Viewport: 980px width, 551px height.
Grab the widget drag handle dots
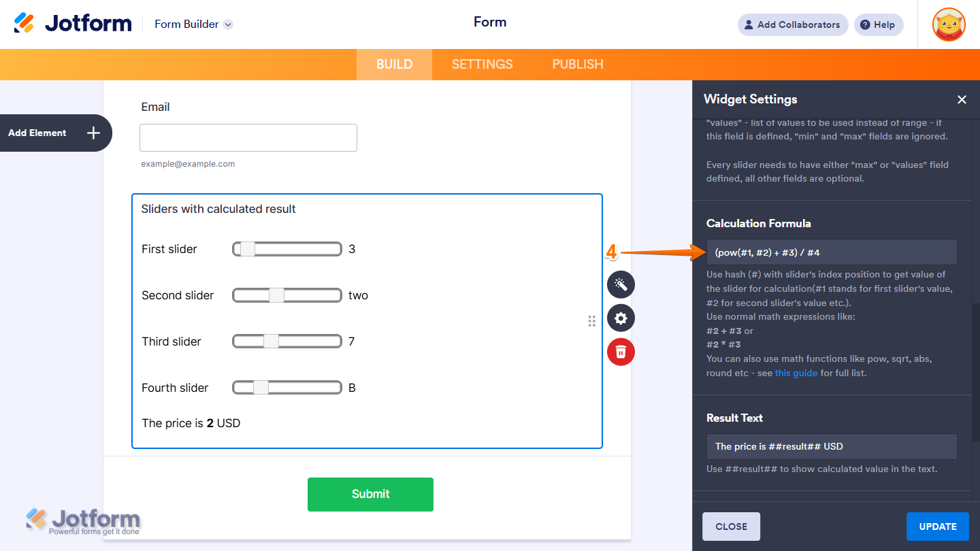pos(592,321)
